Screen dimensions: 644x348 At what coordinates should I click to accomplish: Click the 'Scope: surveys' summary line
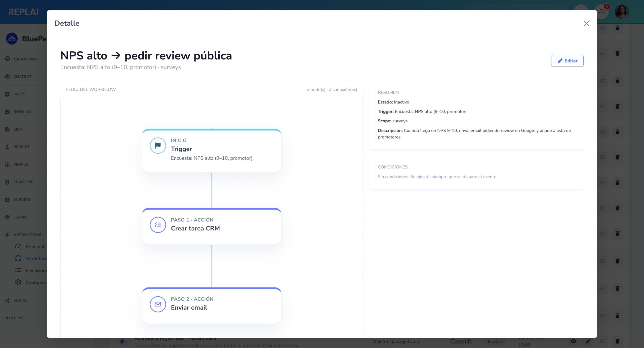(393, 121)
